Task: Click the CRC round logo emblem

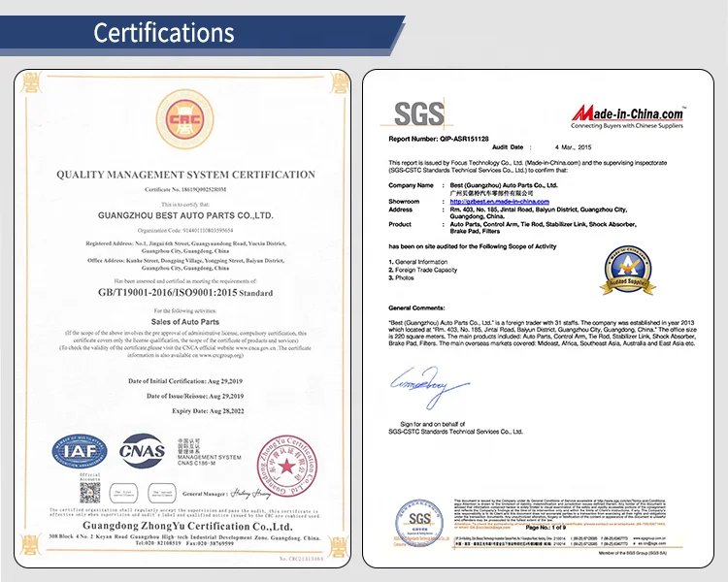Action: [x=184, y=119]
